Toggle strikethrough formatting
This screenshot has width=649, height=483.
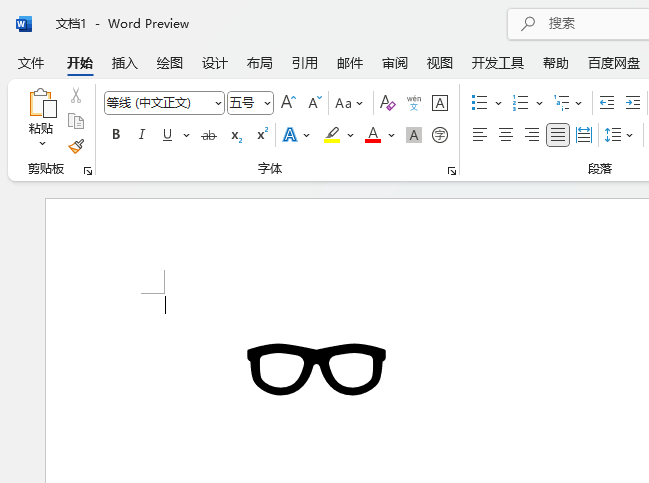click(209, 135)
